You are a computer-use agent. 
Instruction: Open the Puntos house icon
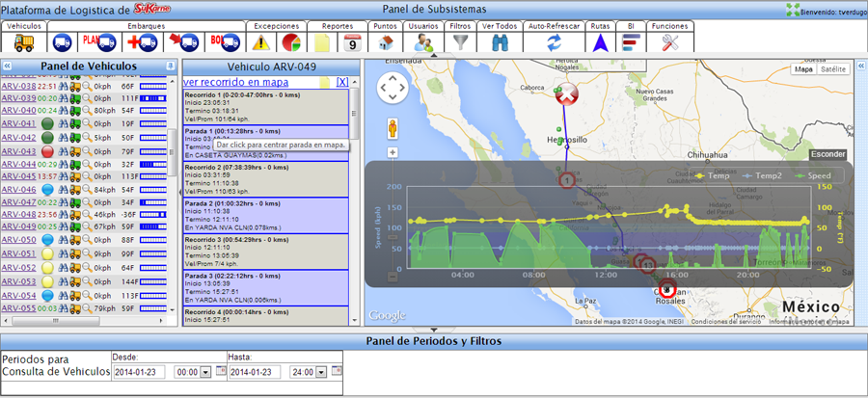pyautogui.click(x=386, y=42)
